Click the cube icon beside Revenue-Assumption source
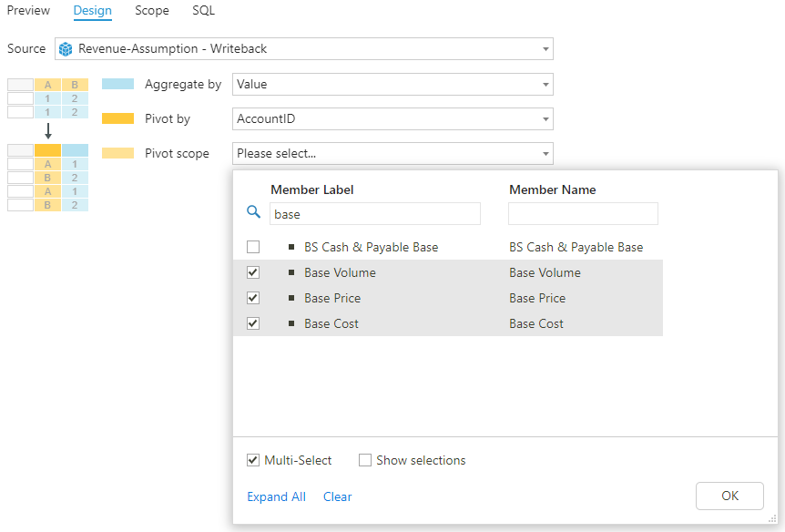 [x=65, y=49]
